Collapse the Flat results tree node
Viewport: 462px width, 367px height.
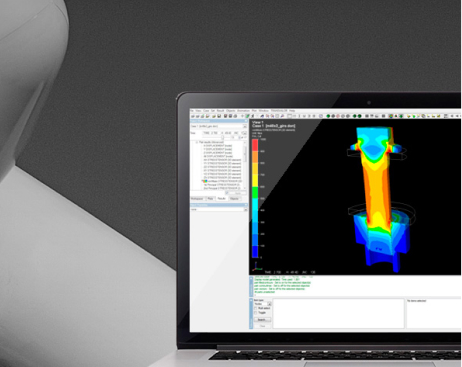click(197, 142)
